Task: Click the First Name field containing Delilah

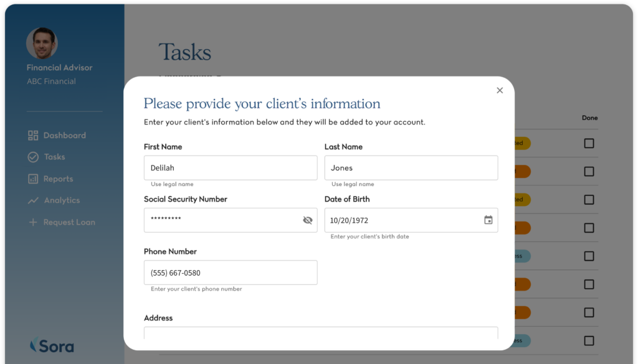Action: [231, 168]
